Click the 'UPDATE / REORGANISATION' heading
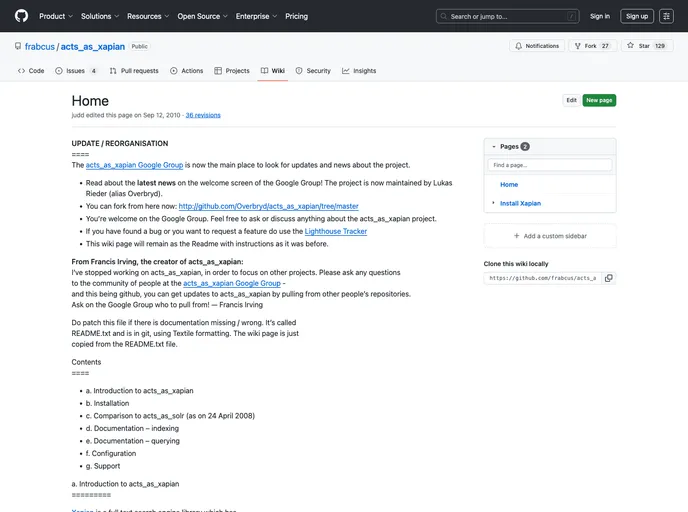 (120, 143)
